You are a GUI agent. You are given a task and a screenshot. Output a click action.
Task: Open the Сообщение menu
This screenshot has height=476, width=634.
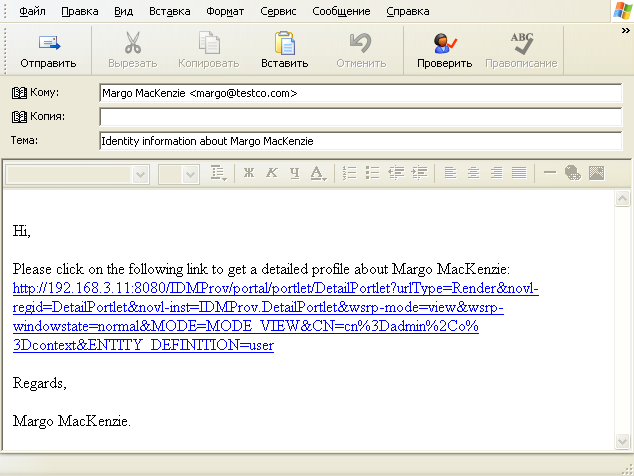(341, 11)
